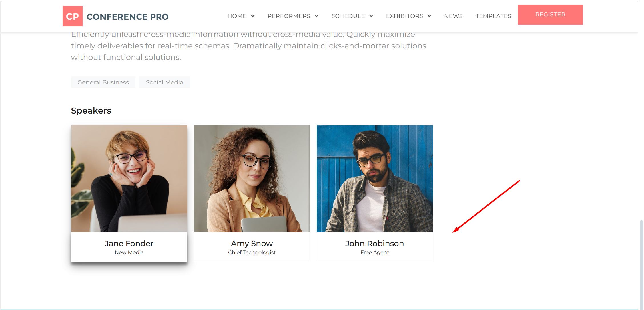Click the 'New Media' subtitle
The width and height of the screenshot is (644, 310).
[x=129, y=252]
